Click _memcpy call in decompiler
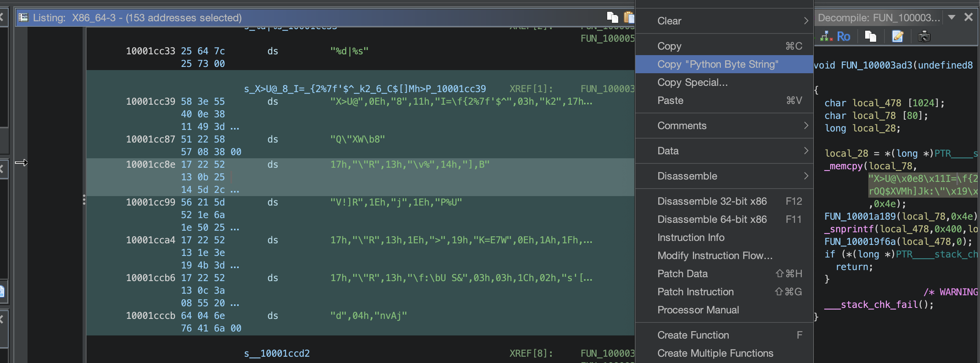 click(844, 166)
